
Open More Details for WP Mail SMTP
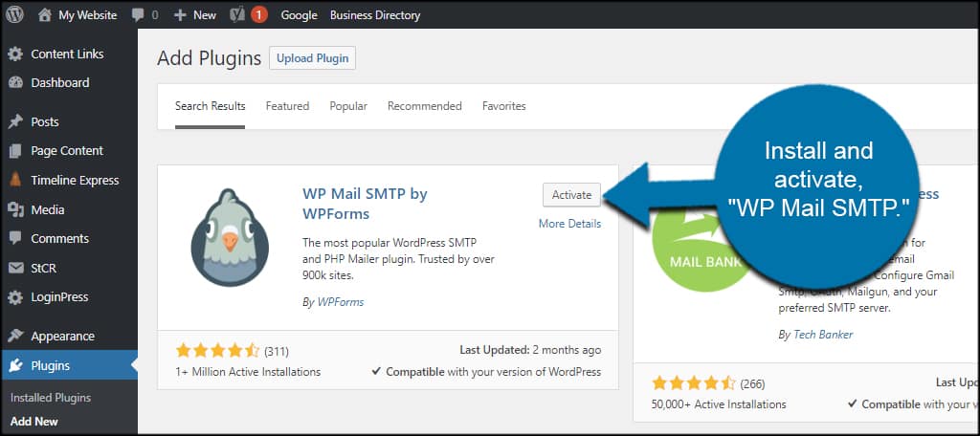pos(570,224)
